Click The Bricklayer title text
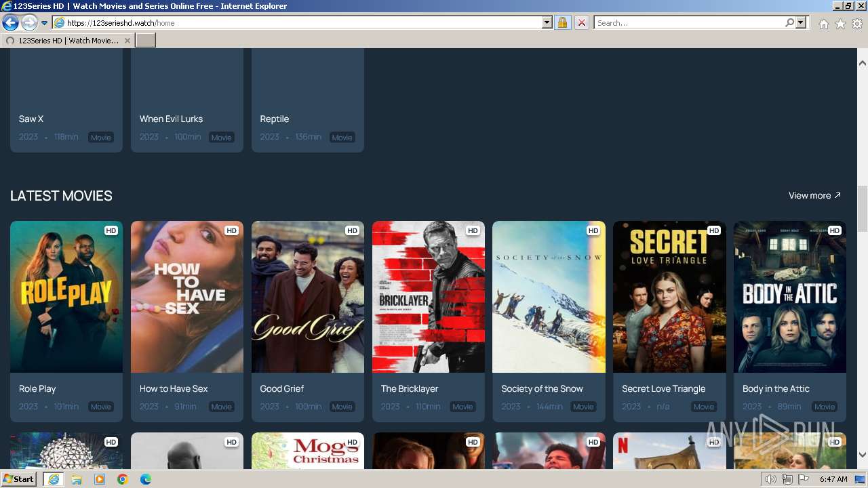Image resolution: width=868 pixels, height=488 pixels. (410, 388)
